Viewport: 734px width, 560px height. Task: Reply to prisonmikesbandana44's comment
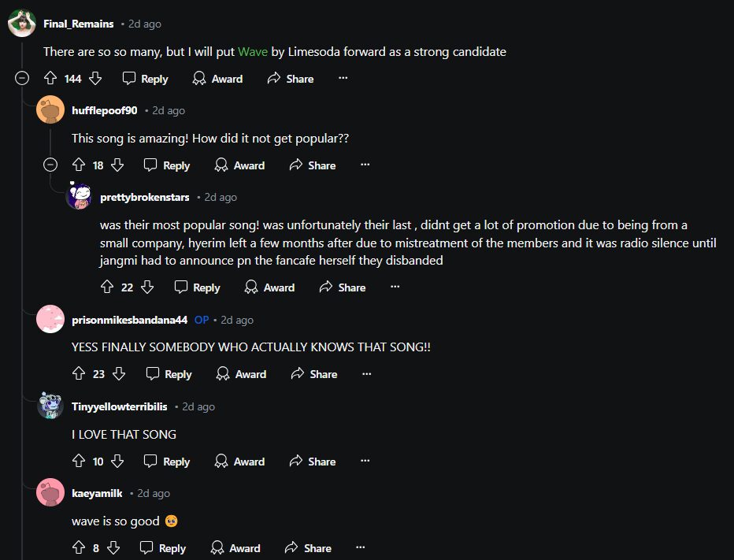[x=169, y=374]
